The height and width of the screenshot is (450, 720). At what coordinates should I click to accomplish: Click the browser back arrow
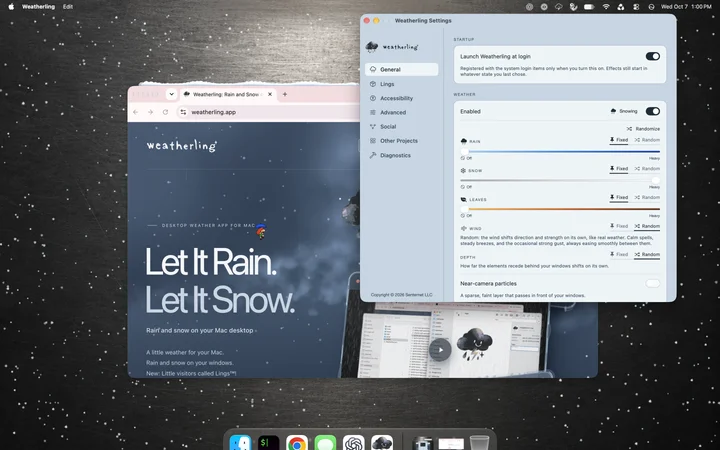pyautogui.click(x=135, y=112)
